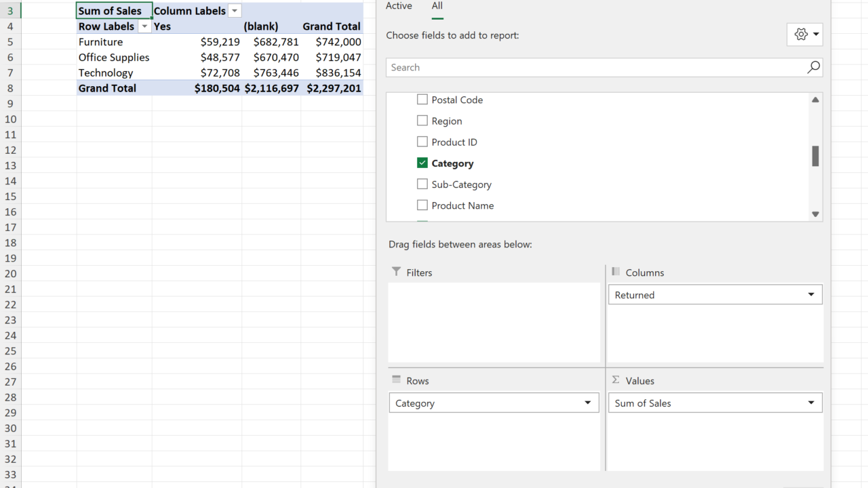Click the Columns area icon
This screenshot has width=868, height=488.
point(616,272)
